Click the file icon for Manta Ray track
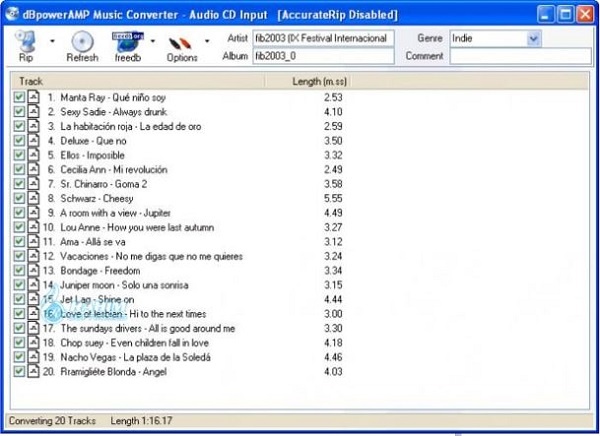The width and height of the screenshot is (600, 436). coord(32,98)
